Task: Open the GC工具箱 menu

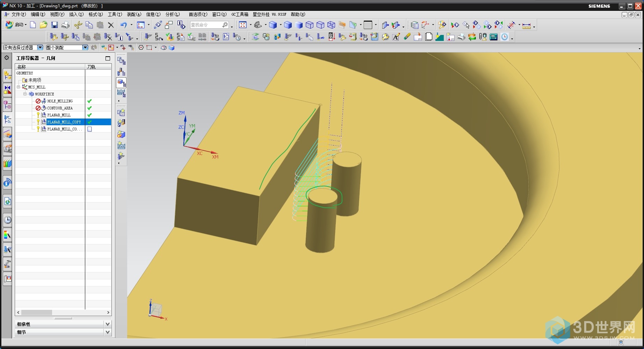Action: (240, 14)
